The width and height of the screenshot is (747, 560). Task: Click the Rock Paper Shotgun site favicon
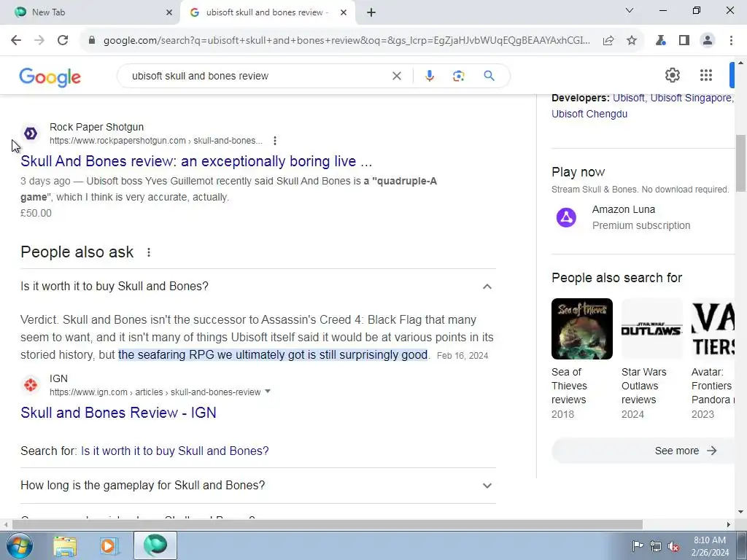point(31,134)
